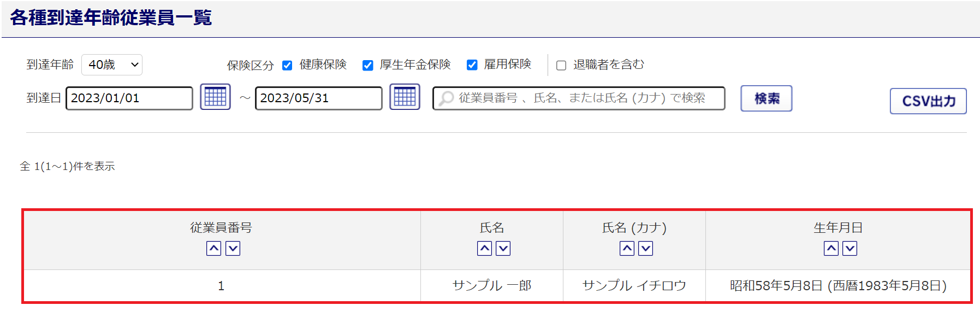Screen dimensions: 980x311
Task: Uncheck the 厚生年金保険 checkbox
Action: pos(368,66)
